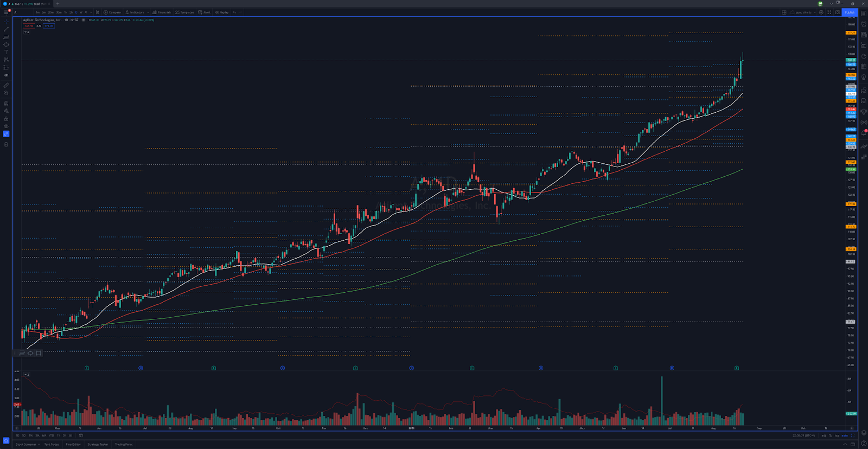
Task: Select the text annotation tool
Action: pos(6,52)
